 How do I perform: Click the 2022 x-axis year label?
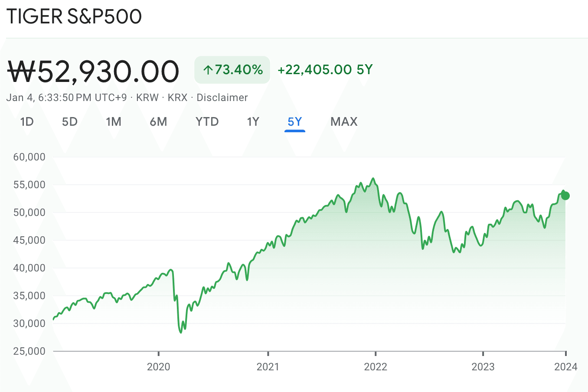coord(376,367)
